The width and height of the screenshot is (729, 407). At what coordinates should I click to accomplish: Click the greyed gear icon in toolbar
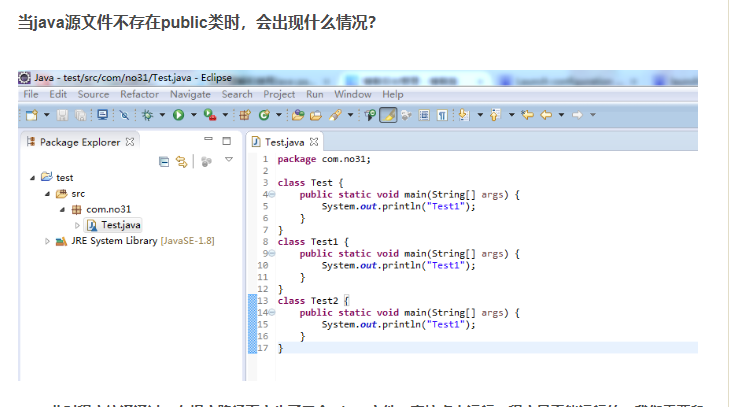point(406,115)
